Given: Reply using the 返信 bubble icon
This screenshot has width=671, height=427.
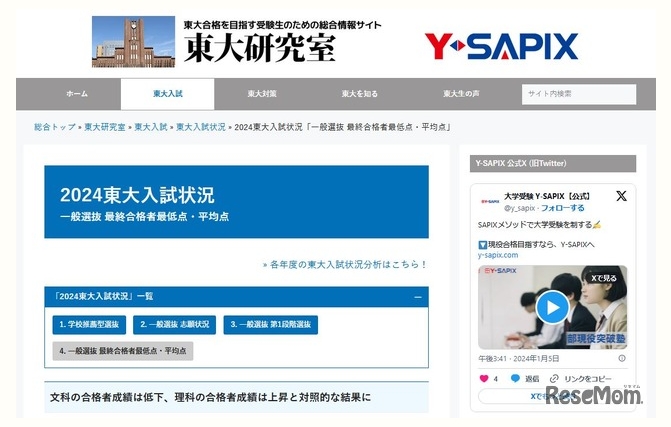Looking at the screenshot, I should coord(515,379).
